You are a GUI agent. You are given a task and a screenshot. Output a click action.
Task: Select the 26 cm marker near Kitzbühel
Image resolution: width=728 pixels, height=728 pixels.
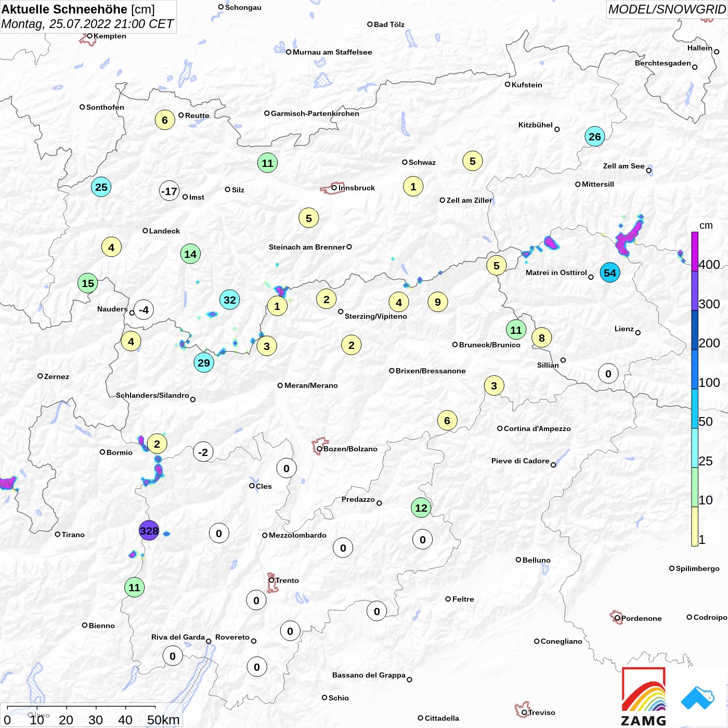[x=595, y=137]
